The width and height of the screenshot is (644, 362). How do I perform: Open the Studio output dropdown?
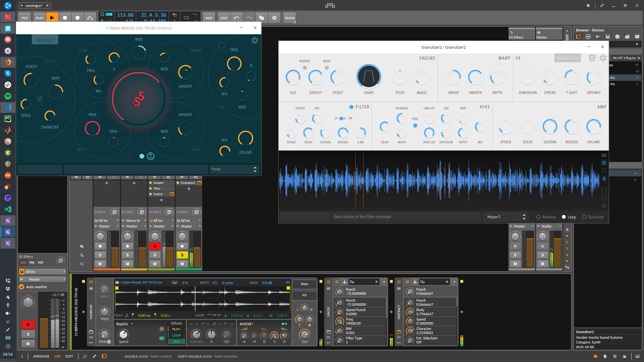pyautogui.click(x=549, y=226)
